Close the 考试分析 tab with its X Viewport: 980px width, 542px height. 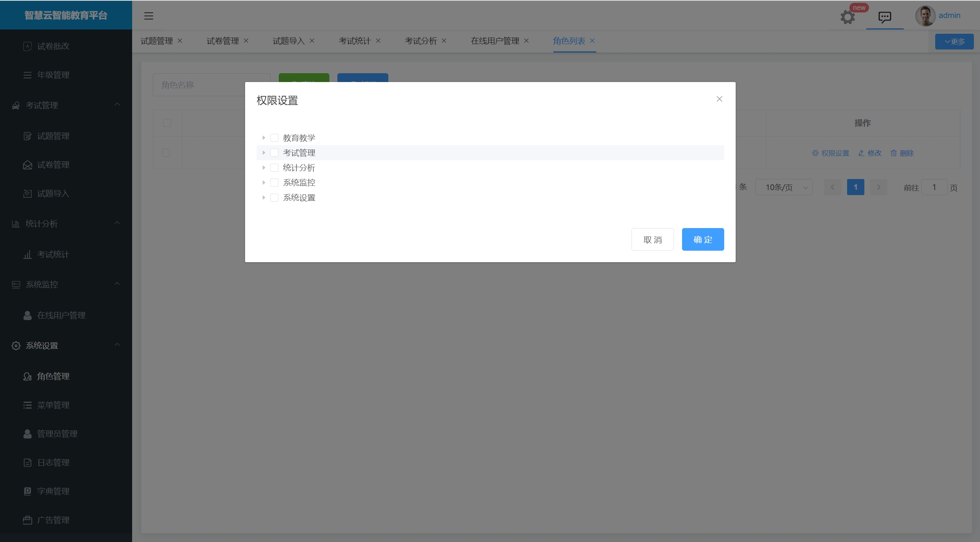pos(444,41)
